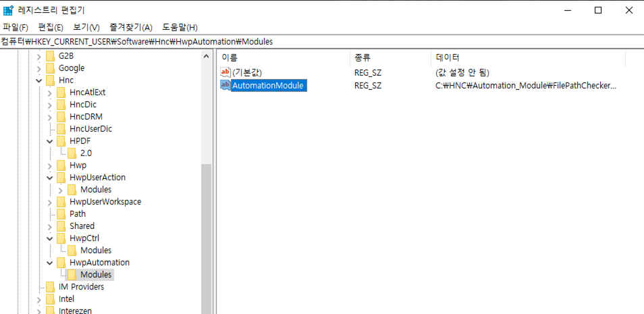Select the (기본값) value name
This screenshot has height=314, width=644.
(247, 73)
